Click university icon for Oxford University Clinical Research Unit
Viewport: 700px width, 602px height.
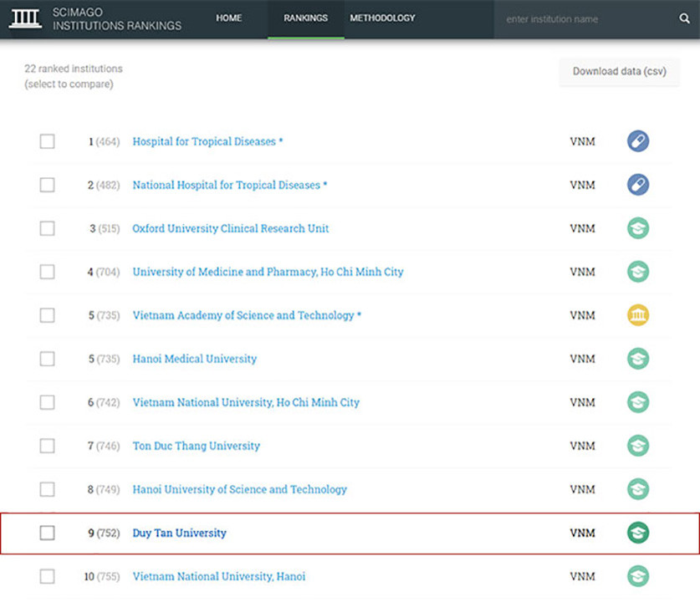pyautogui.click(x=638, y=228)
